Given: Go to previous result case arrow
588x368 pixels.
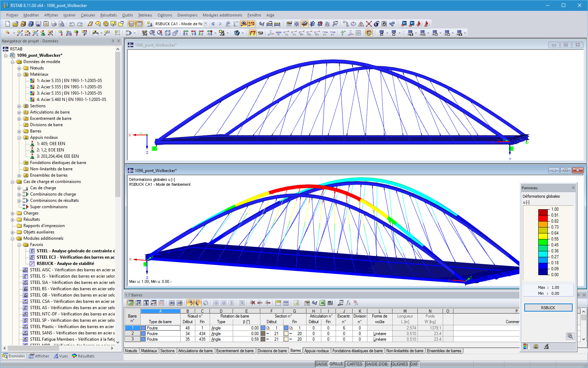Looking at the screenshot, I should click(213, 24).
